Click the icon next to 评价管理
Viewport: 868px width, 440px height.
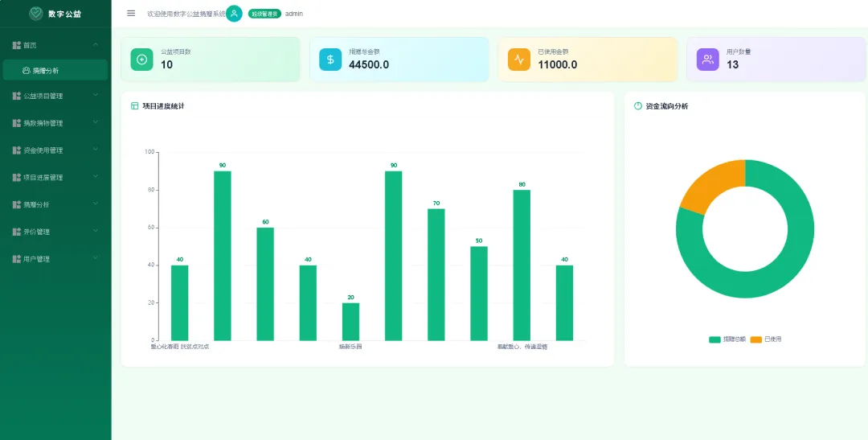point(17,232)
